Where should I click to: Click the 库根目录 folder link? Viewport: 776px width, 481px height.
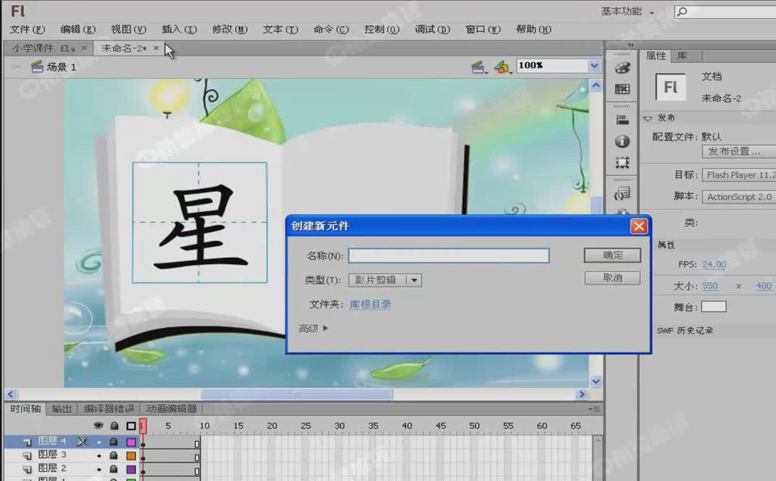point(370,304)
